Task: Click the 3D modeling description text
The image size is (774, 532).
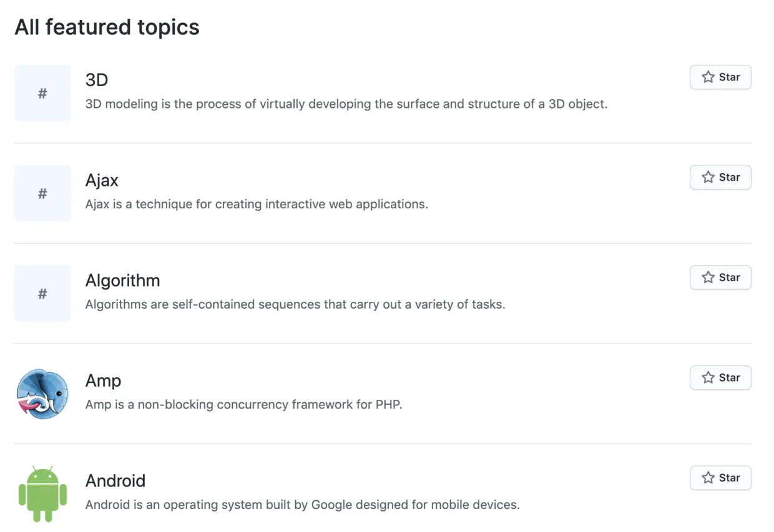Action: 346,104
